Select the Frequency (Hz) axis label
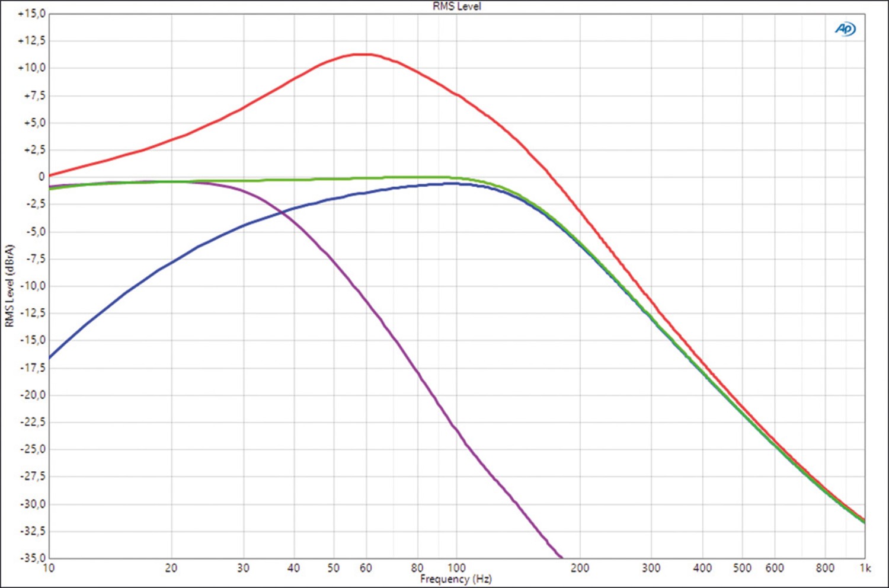 [456, 579]
